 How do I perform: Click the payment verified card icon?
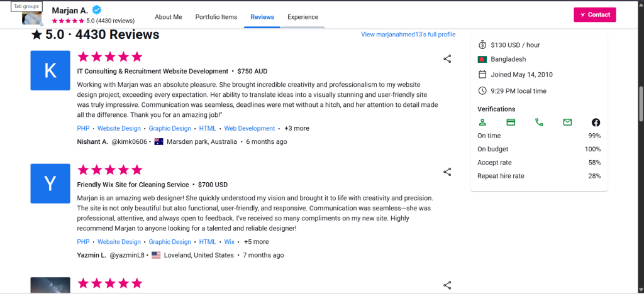(511, 122)
